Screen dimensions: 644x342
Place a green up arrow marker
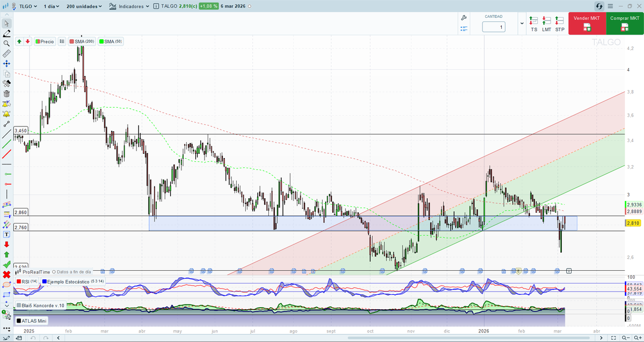(x=6, y=255)
